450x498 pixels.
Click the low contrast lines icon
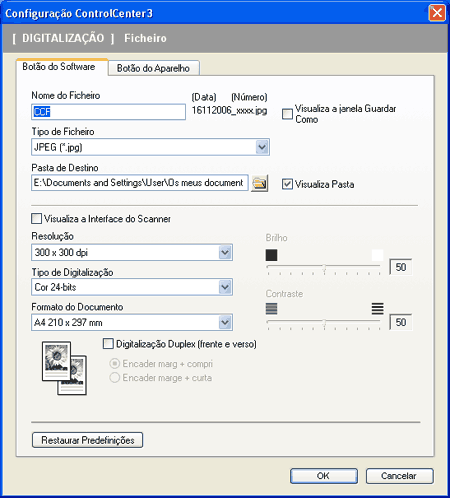(x=271, y=309)
